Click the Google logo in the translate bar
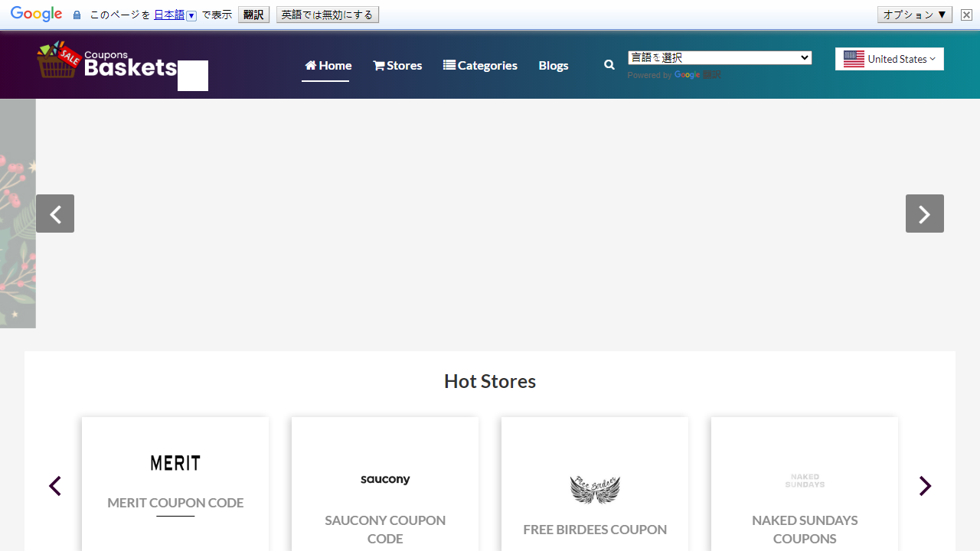 coord(36,14)
